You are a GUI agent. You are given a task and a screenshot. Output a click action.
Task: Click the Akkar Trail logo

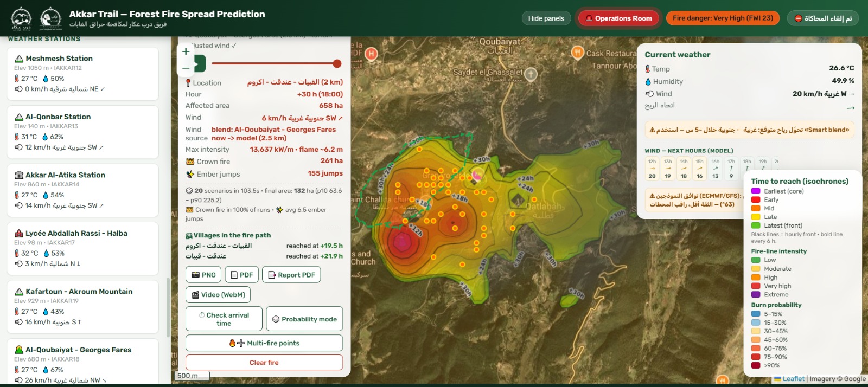pos(22,18)
